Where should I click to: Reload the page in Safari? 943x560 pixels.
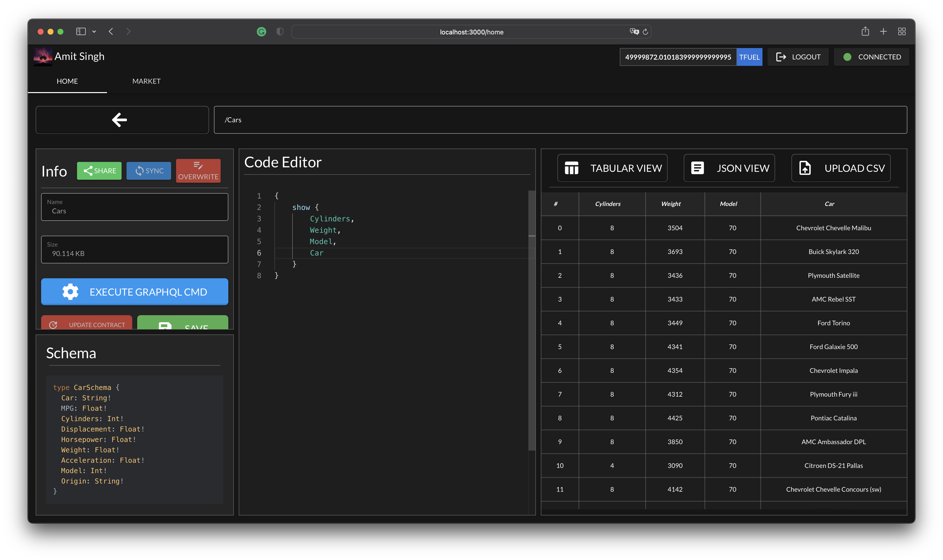645,32
